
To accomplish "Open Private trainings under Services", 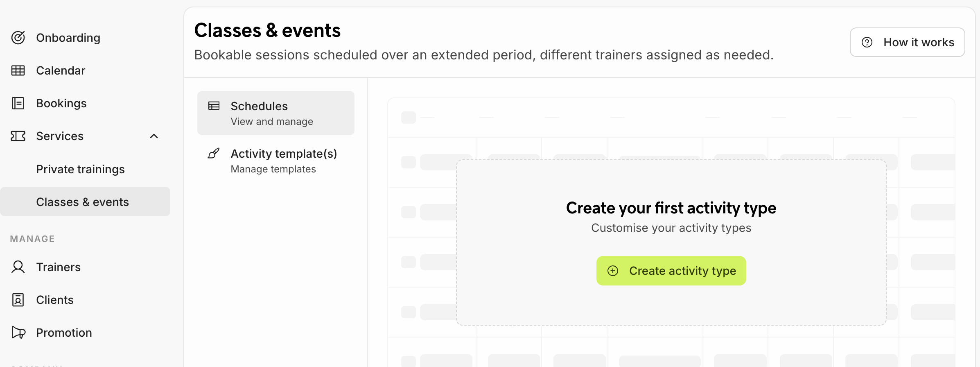I will [x=80, y=169].
